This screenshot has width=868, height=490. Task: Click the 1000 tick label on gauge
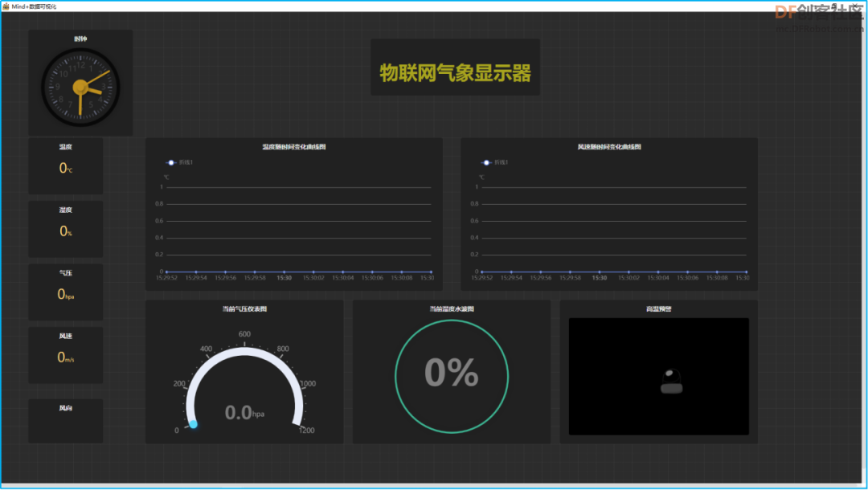308,384
